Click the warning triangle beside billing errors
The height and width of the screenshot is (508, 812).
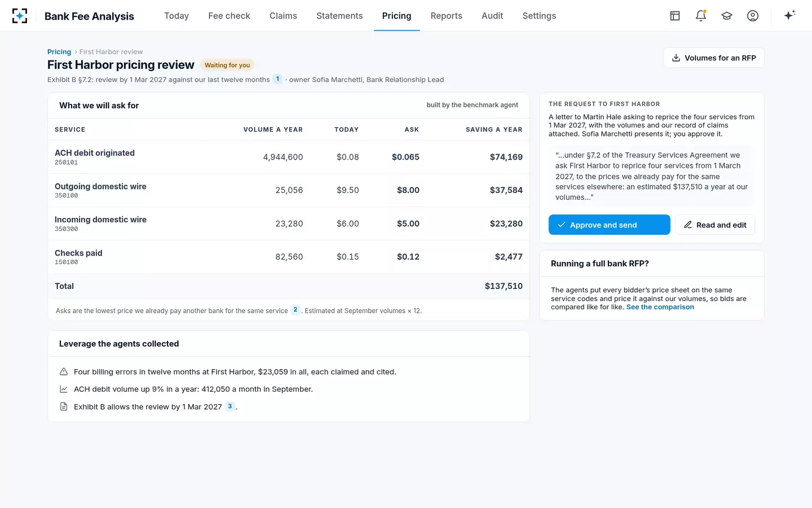pos(64,372)
